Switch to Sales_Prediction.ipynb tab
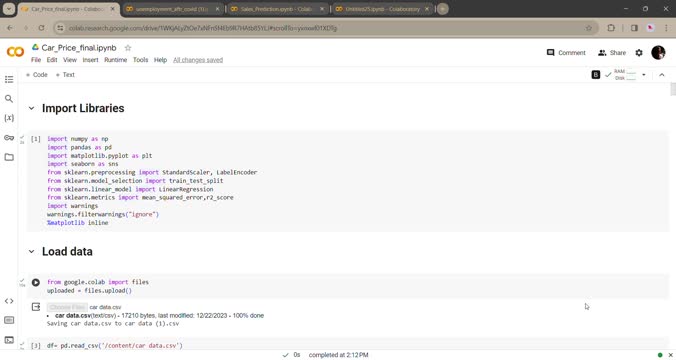676x360 pixels. click(x=277, y=9)
